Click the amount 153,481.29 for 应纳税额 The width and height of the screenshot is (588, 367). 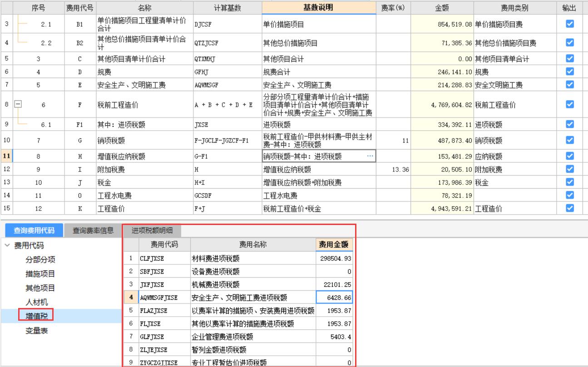pos(442,156)
